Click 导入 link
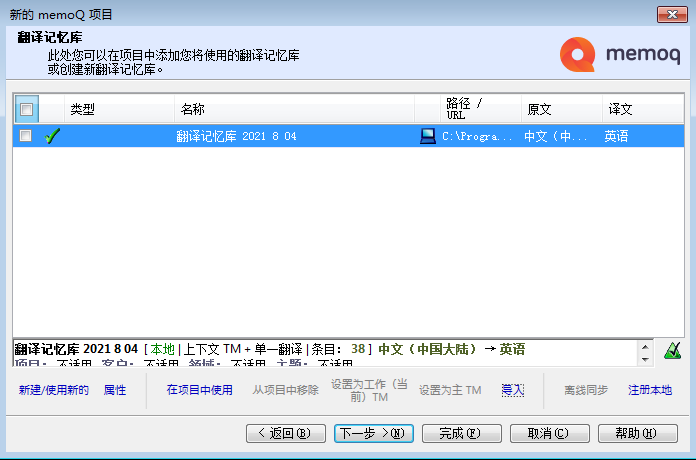 (x=513, y=390)
